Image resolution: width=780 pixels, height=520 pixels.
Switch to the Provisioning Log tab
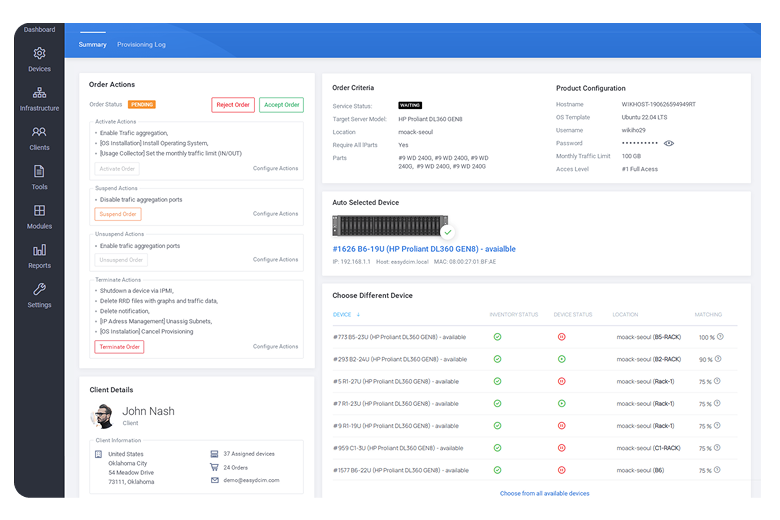click(141, 44)
